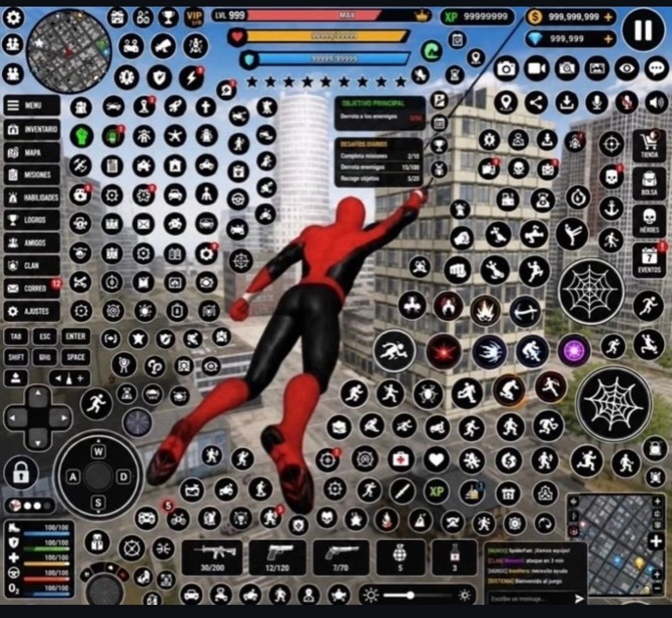
Task: Open the EVENTOS calendar button
Action: coord(649,260)
